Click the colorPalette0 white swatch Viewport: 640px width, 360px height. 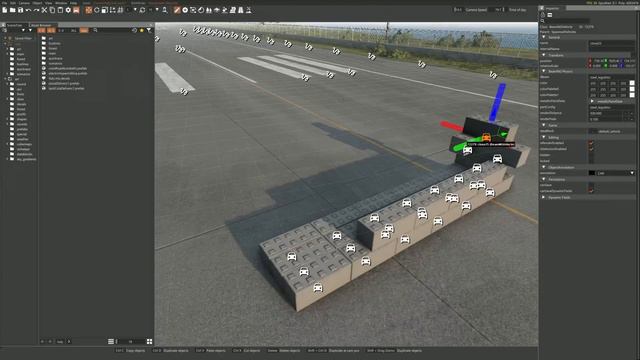[x=632, y=89]
